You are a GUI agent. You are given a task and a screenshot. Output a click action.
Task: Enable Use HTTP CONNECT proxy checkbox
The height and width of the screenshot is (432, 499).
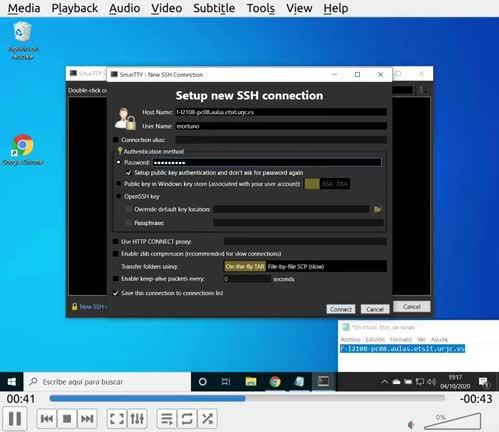116,241
